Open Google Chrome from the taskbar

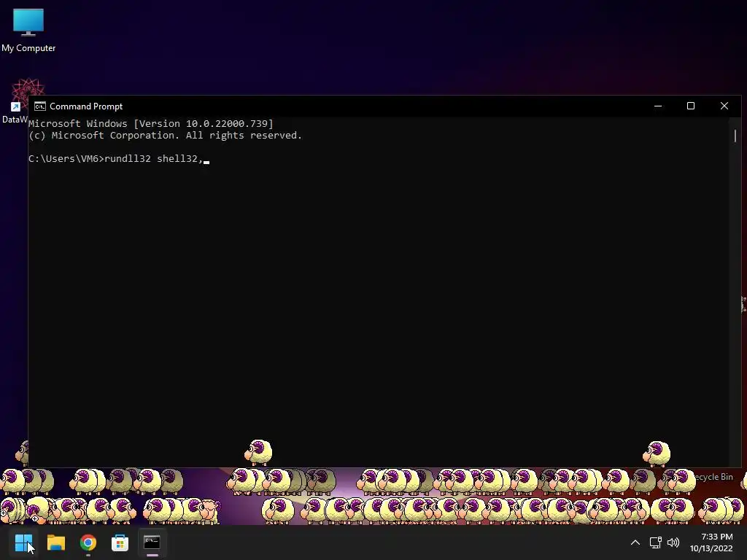coord(88,542)
